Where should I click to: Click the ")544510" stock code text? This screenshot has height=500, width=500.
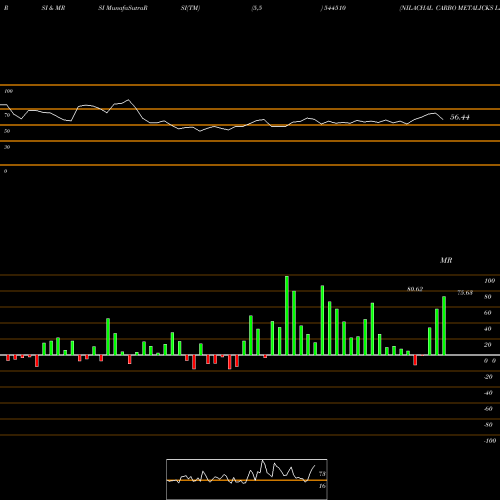tap(333, 8)
